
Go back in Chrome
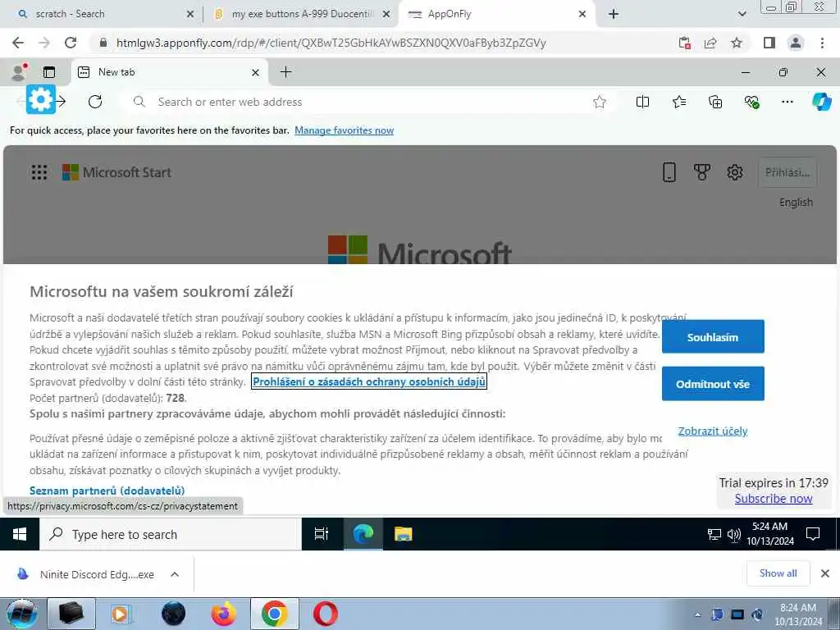click(x=18, y=43)
